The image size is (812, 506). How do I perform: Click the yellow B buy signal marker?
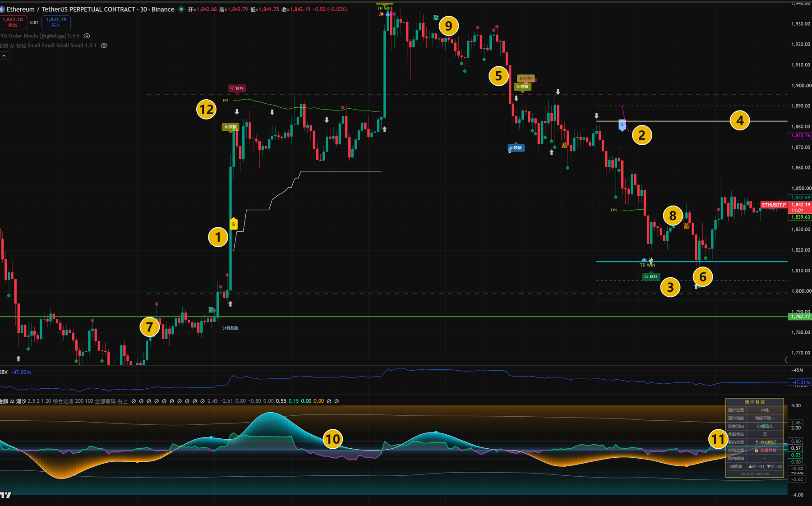coord(234,224)
